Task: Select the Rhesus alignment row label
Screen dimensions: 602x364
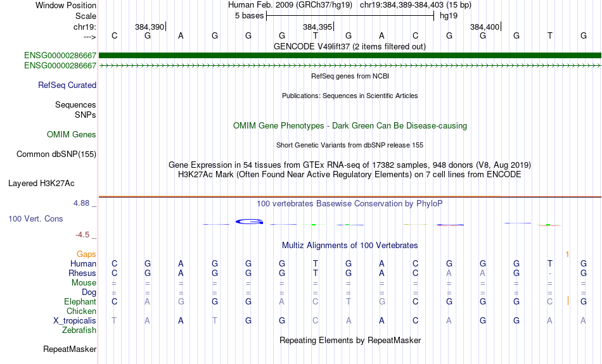Action: pos(82,273)
